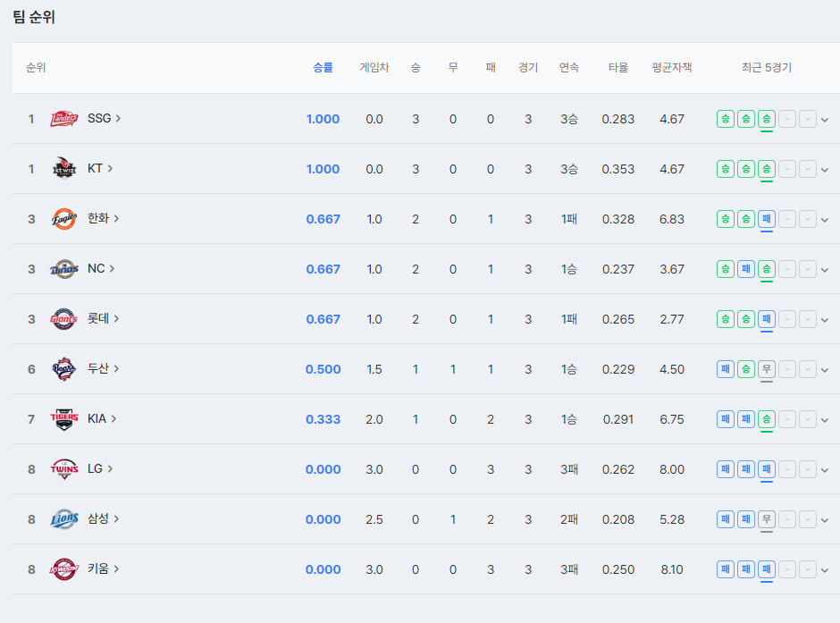Click the Hanwha Eagles team logo

[64, 219]
